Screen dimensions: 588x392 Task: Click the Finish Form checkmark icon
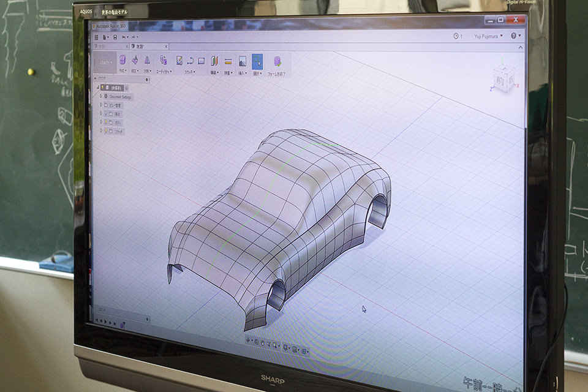pos(277,61)
